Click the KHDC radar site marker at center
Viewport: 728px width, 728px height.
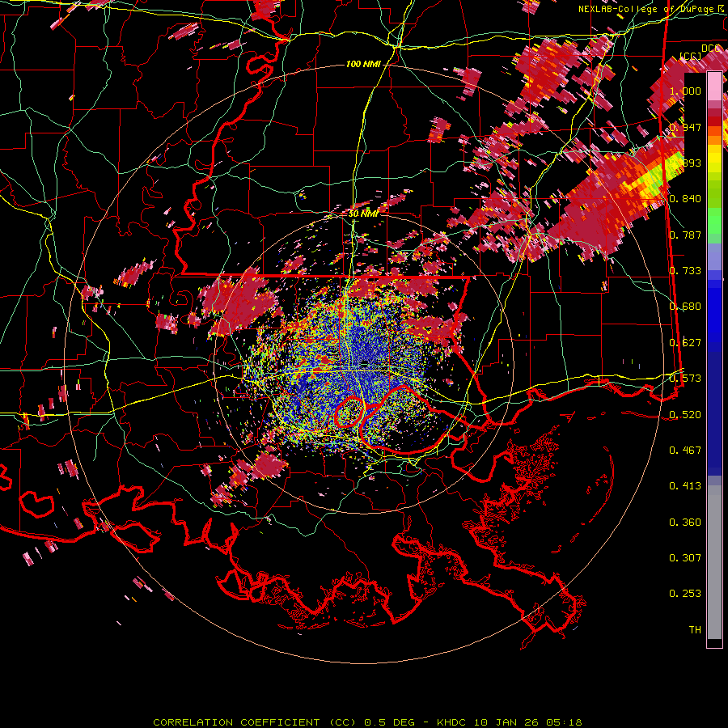coord(365,362)
